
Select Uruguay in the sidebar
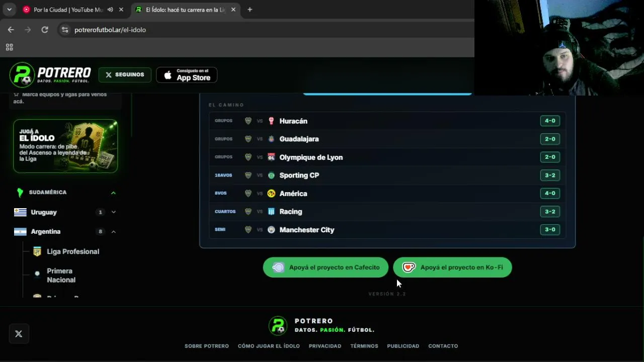(44, 212)
